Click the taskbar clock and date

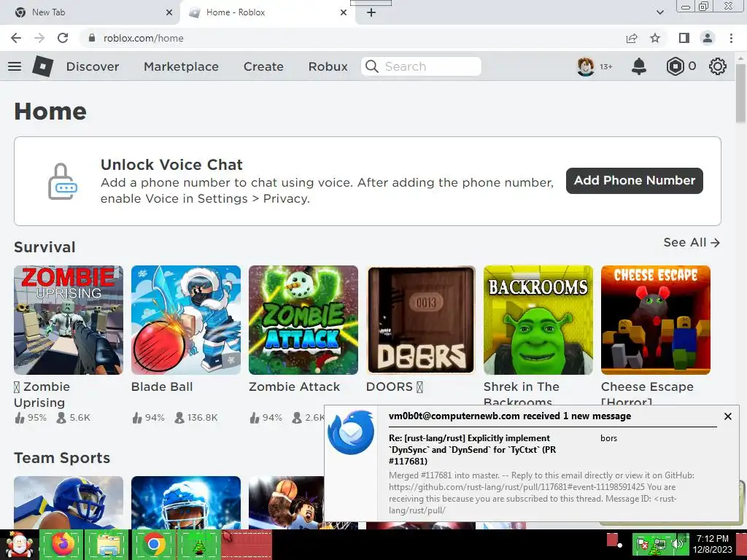click(713, 544)
